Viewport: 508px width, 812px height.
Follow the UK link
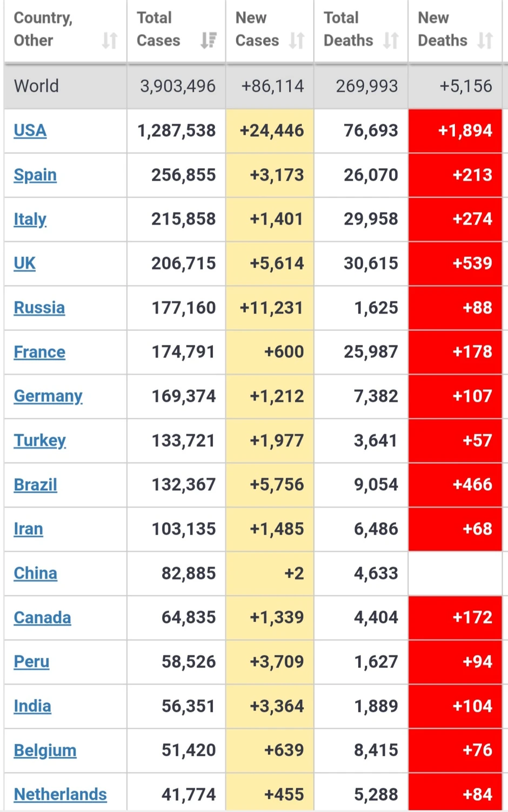25,264
